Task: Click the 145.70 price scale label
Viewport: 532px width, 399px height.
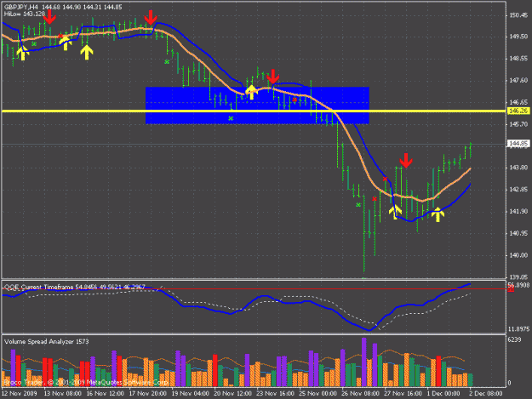Action: tap(518, 124)
